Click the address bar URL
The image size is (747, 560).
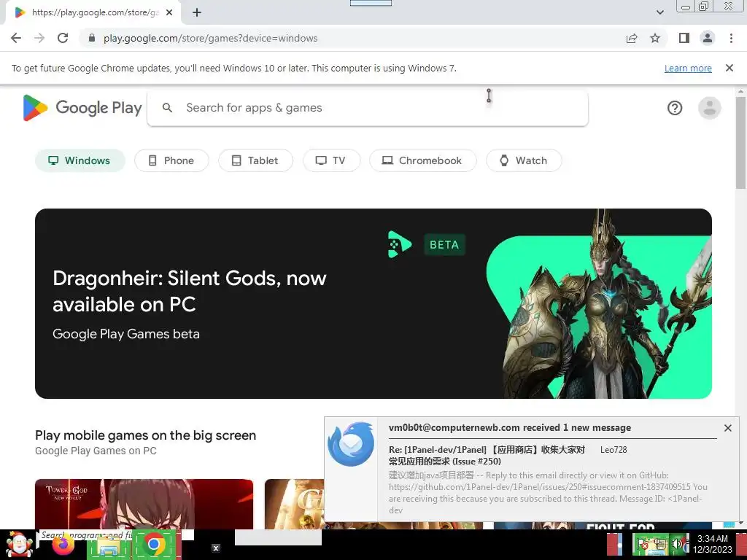click(211, 38)
